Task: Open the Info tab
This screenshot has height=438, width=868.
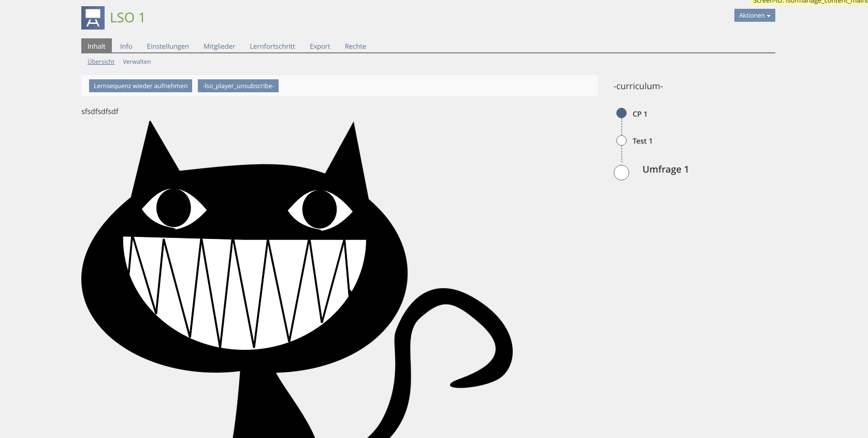Action: 126,46
